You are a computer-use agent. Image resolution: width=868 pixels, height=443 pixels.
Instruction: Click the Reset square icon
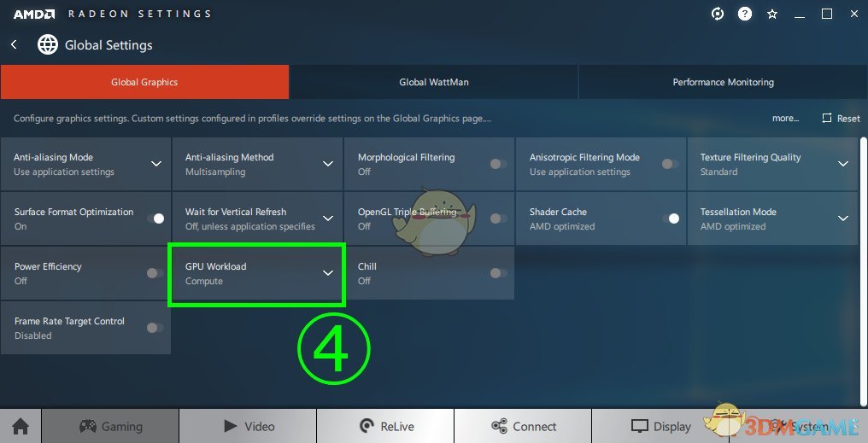point(827,118)
